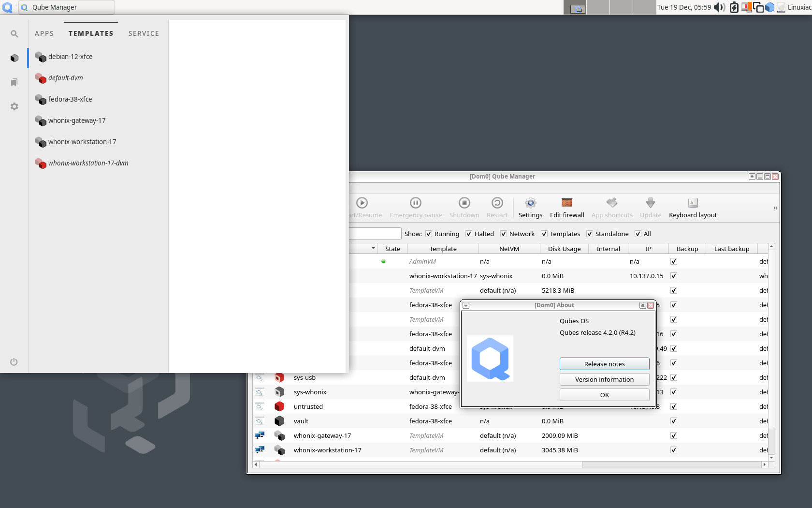Screen dimensions: 812x508
Task: Switch to the second workspace in pager
Action: [598, 7]
